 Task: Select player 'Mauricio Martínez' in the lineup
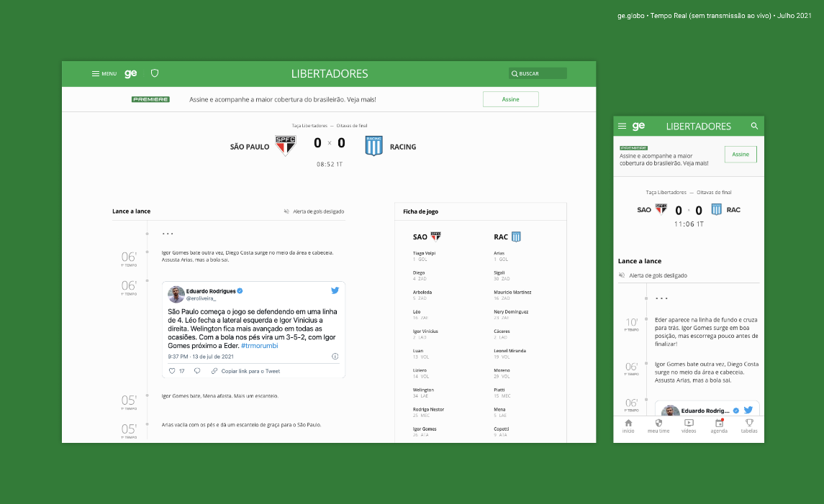[x=512, y=293]
